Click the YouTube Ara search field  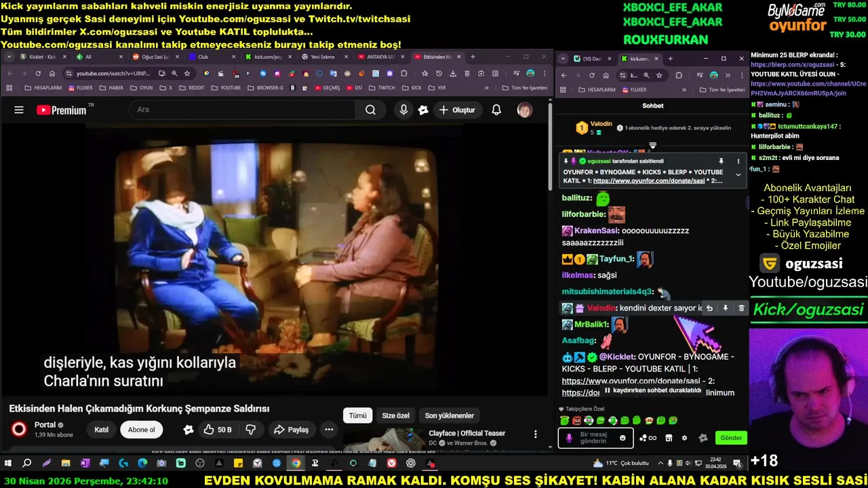point(241,110)
